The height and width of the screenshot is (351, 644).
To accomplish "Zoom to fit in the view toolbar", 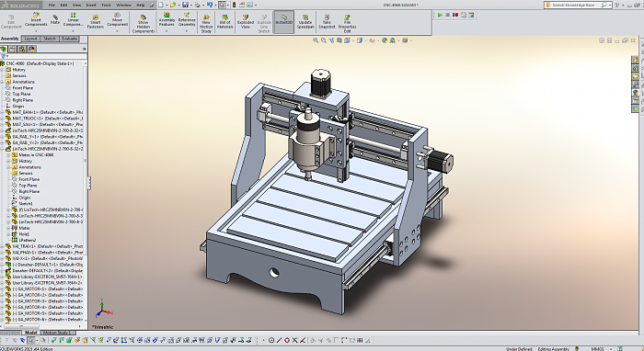I will point(316,40).
